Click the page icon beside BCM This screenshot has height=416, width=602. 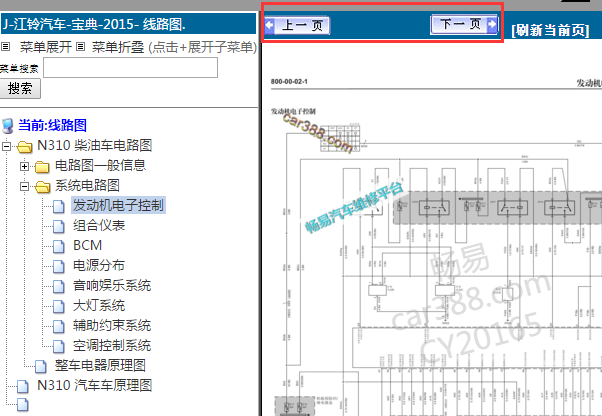(x=58, y=246)
